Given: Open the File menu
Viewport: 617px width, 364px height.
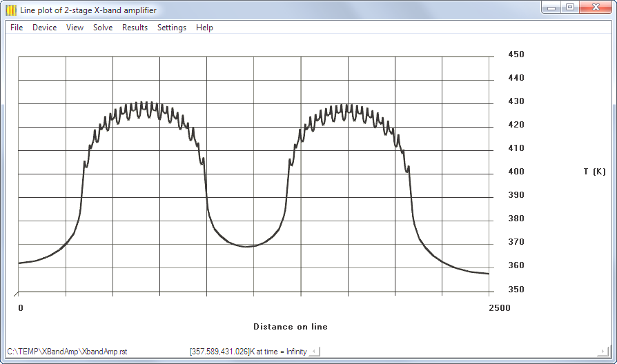Looking at the screenshot, I should (17, 28).
